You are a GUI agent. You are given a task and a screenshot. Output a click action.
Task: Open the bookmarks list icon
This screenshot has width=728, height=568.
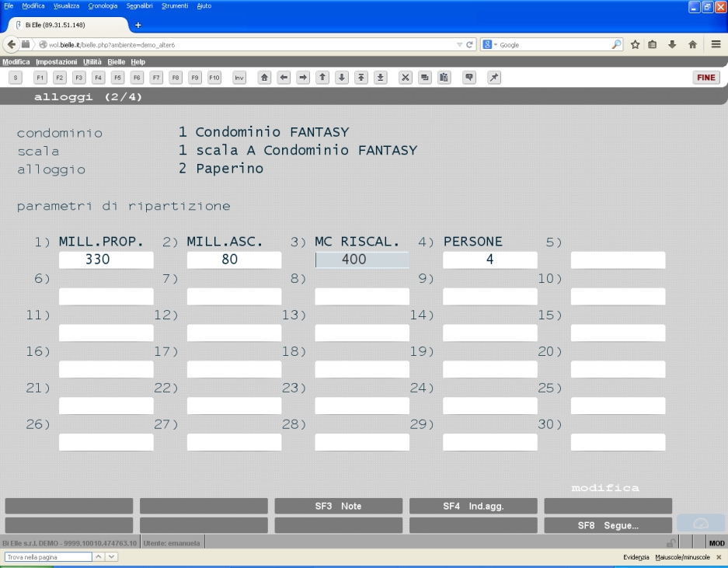tap(653, 44)
